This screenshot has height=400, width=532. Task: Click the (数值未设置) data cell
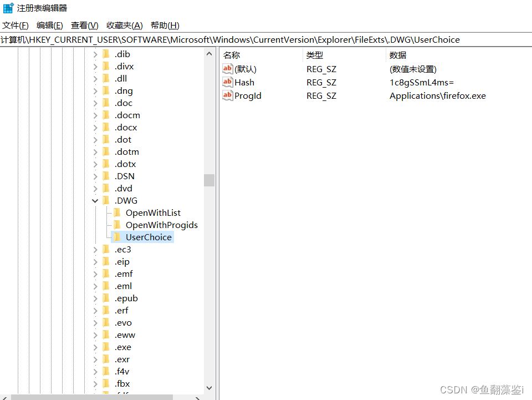click(x=413, y=69)
